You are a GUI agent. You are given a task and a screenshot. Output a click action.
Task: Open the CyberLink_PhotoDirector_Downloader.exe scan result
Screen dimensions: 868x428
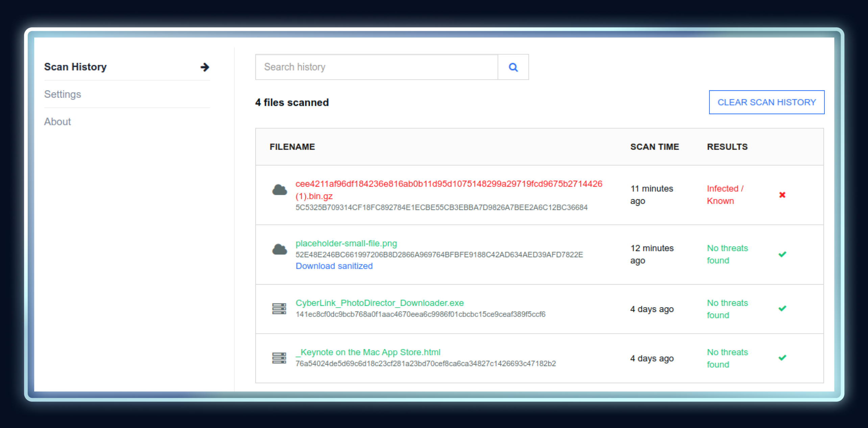coord(379,303)
